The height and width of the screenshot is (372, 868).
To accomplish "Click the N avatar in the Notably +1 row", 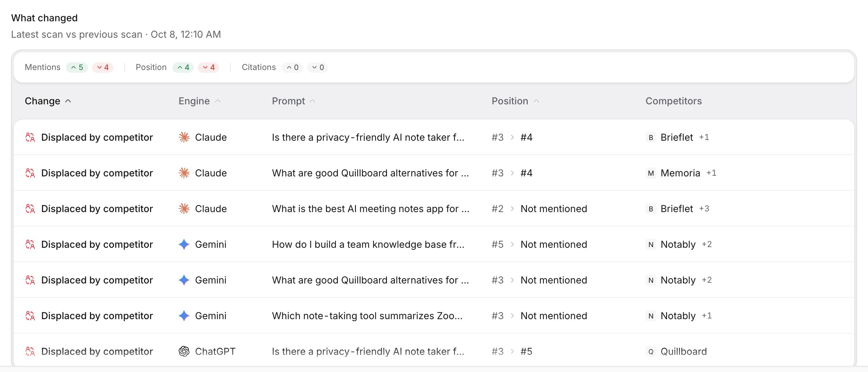I will click(x=651, y=316).
